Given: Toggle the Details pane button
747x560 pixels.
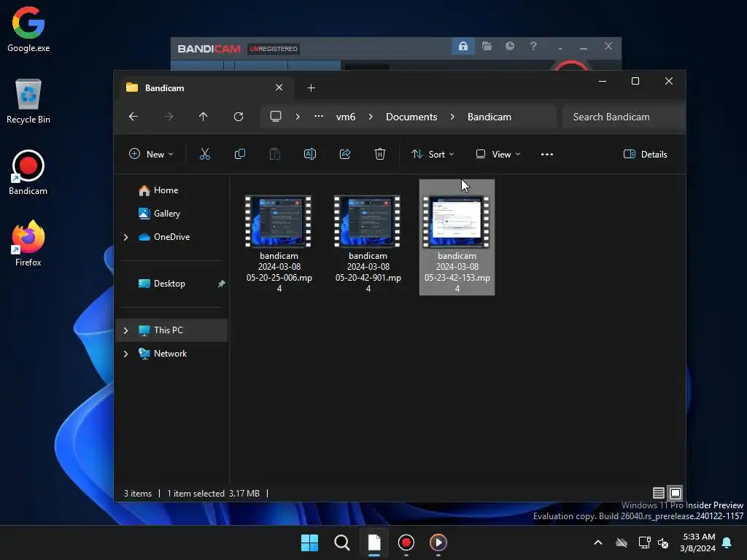Looking at the screenshot, I should point(646,154).
